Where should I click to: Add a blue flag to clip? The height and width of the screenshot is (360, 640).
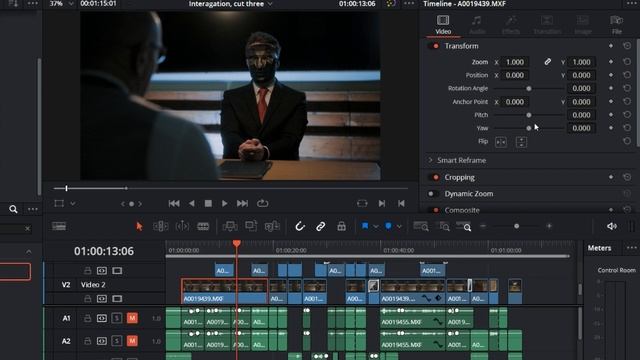(x=365, y=226)
